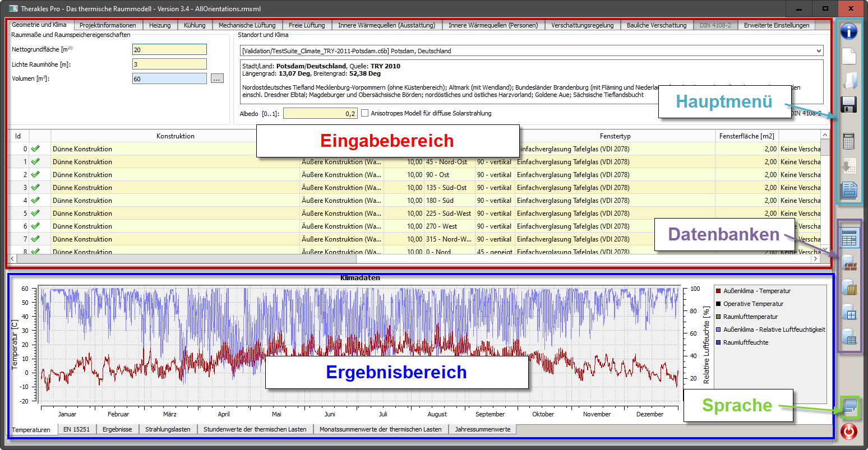Open volume options with the ellipsis button
Viewport: 868px width, 450px height.
tap(218, 79)
